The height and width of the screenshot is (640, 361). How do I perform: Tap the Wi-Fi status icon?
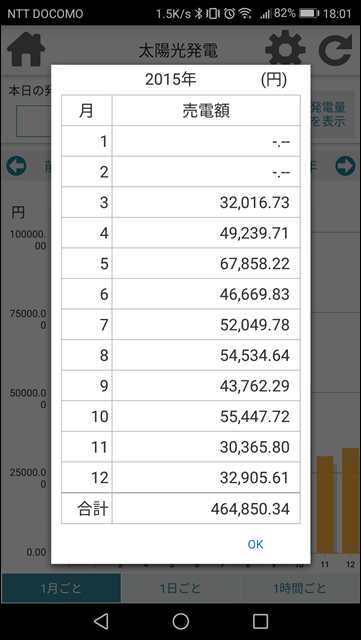[245, 13]
